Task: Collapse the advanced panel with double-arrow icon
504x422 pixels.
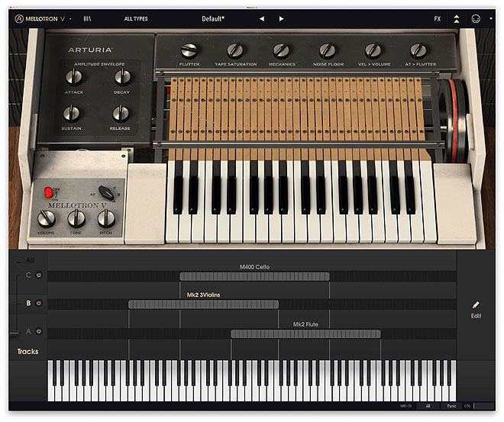Action: click(x=457, y=18)
